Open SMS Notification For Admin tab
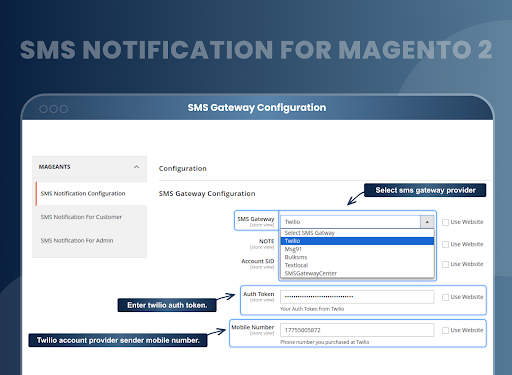The width and height of the screenshot is (512, 375). tap(77, 240)
